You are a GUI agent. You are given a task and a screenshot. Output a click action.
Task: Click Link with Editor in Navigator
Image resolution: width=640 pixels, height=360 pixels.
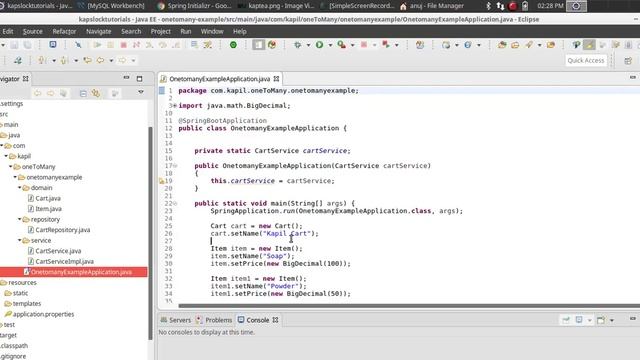96,93
